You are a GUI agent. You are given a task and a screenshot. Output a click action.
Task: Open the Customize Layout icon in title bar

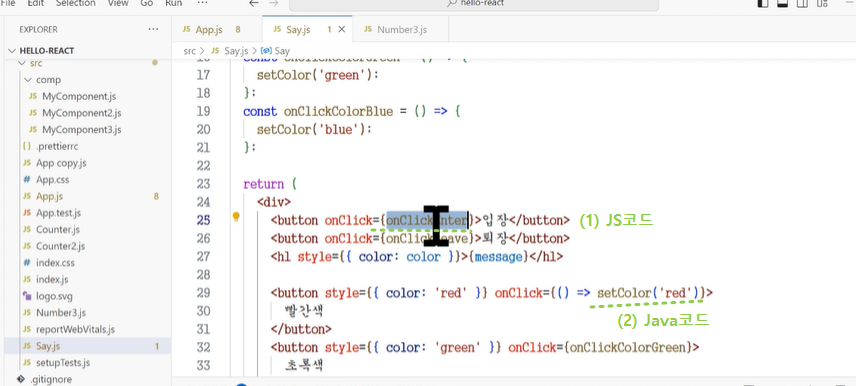[823, 3]
